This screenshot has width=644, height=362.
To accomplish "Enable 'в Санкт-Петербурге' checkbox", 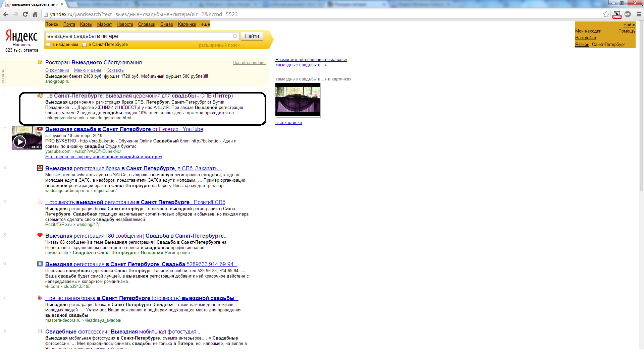I will click(x=85, y=45).
